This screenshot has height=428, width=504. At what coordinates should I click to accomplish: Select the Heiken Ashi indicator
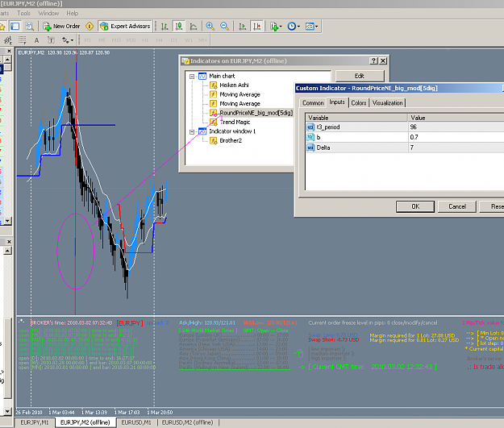[234, 85]
